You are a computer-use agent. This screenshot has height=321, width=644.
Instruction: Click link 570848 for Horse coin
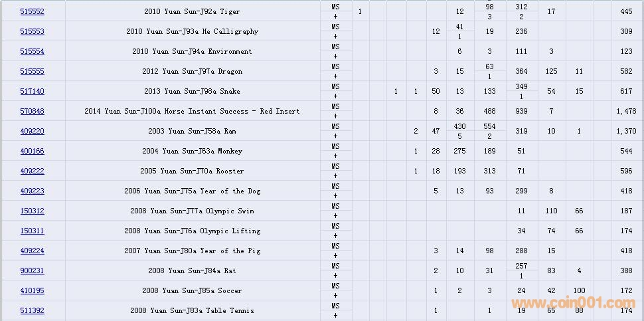click(32, 111)
